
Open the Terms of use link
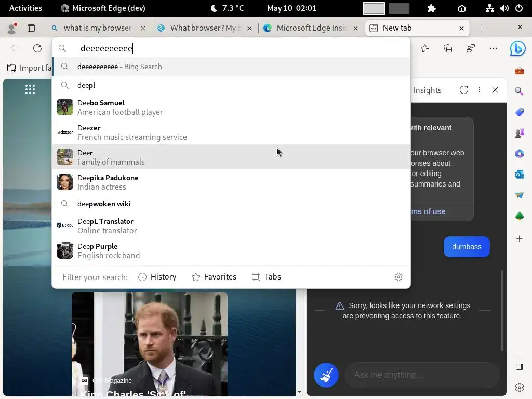428,211
